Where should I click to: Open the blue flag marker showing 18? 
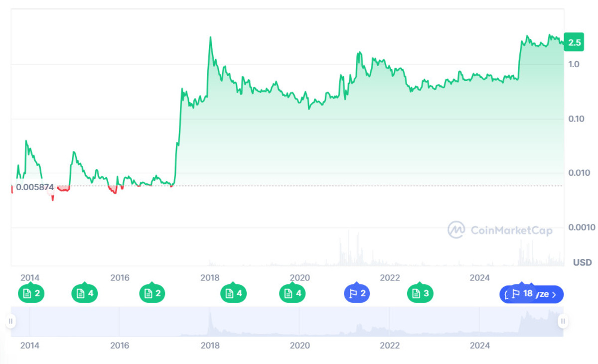coord(522,294)
